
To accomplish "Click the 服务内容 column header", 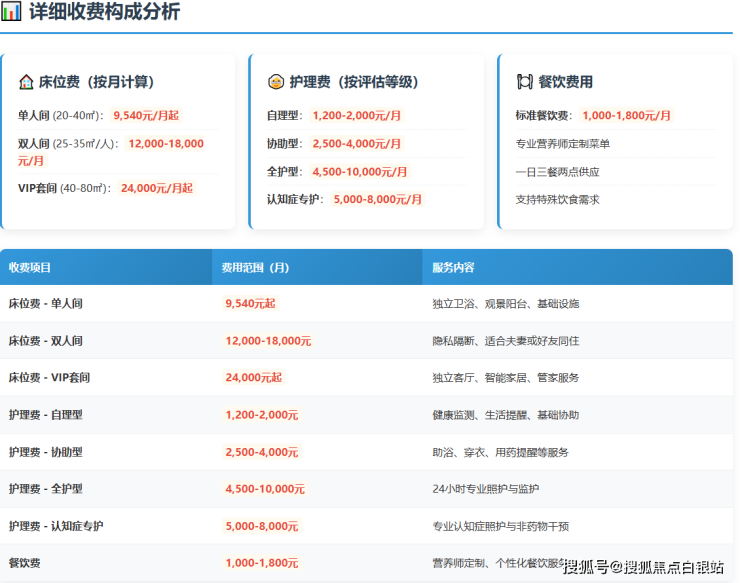I will tap(453, 268).
